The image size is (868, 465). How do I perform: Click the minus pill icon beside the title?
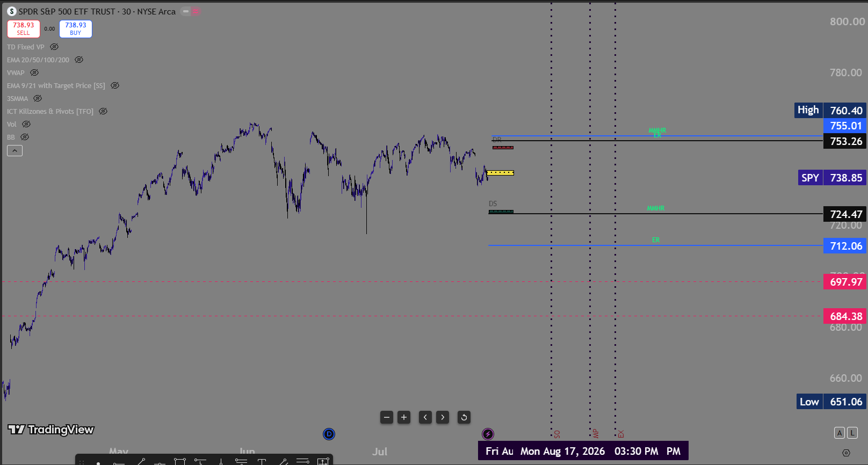(186, 11)
